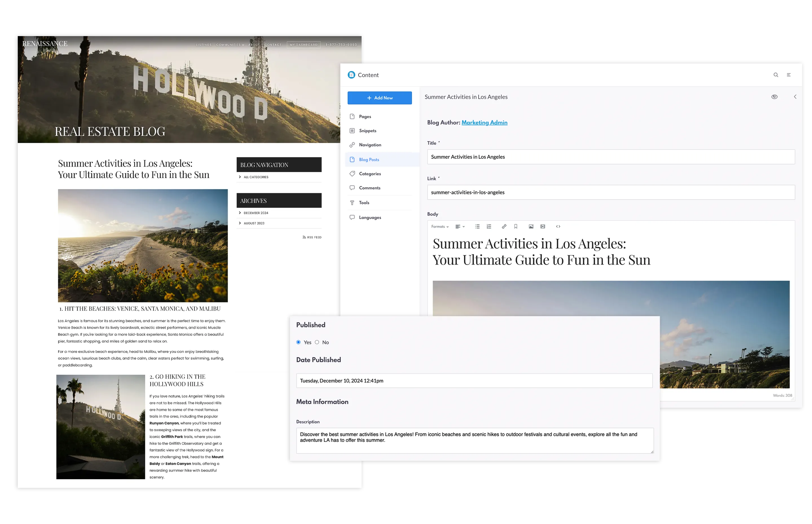812x524 pixels.
Task: Click the search magnifier in Content header
Action: coord(776,75)
